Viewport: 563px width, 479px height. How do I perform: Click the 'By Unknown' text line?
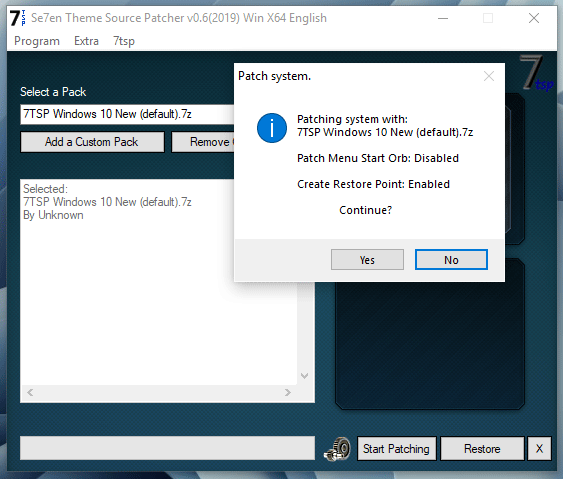[x=53, y=215]
